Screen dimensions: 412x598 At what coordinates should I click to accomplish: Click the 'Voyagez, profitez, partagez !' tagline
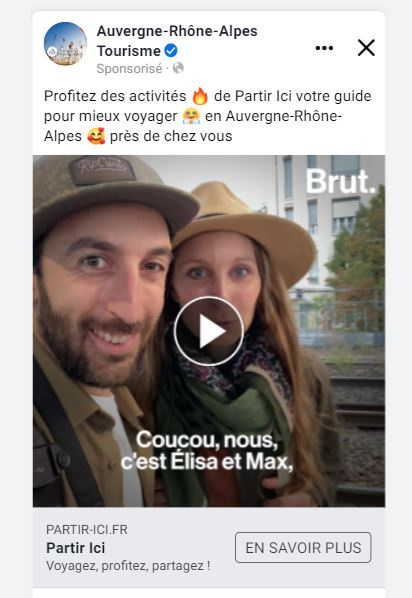point(128,566)
